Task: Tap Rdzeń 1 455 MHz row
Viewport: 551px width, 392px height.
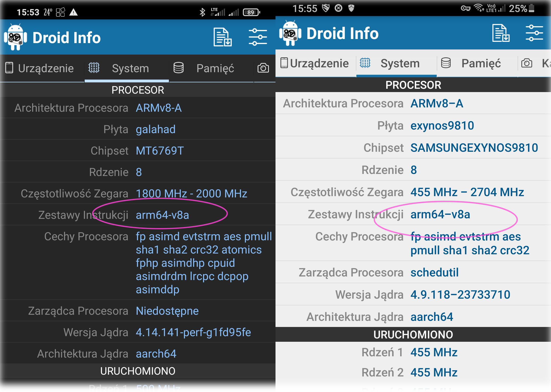Action: click(x=413, y=352)
